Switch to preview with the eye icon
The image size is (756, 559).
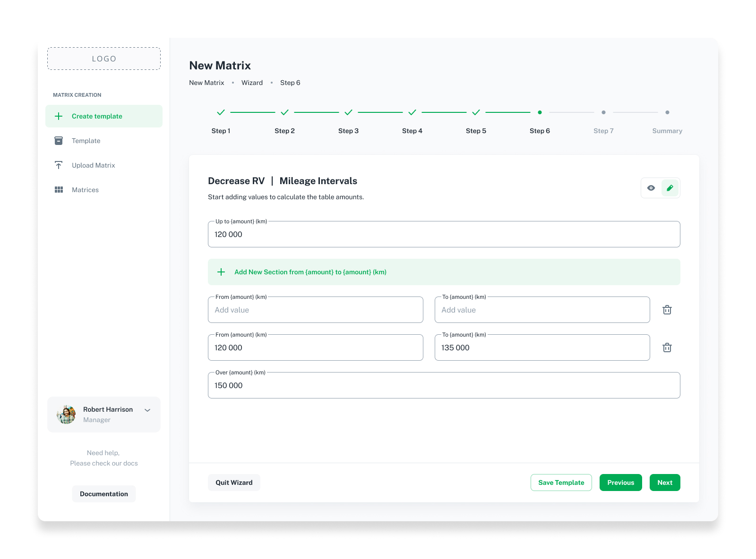click(x=651, y=188)
